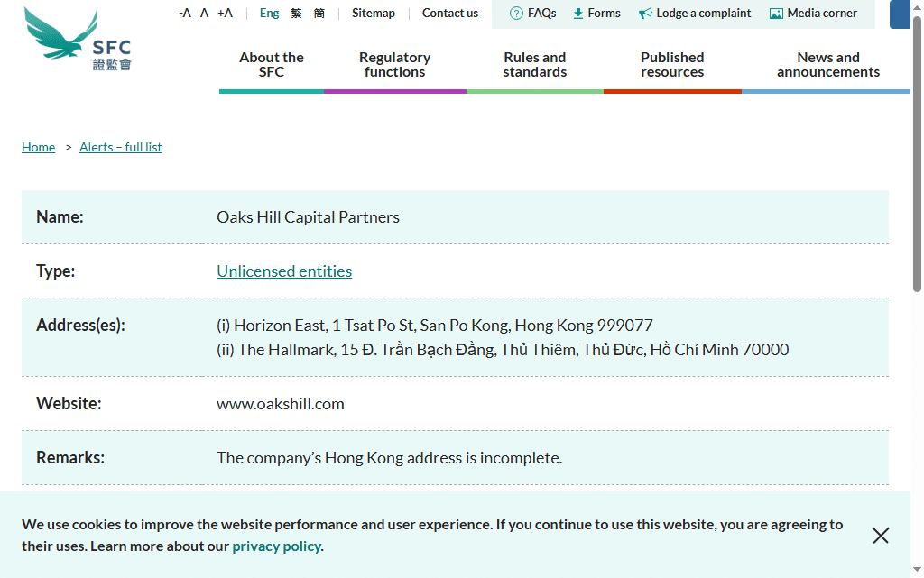Screen dimensions: 924x578
Task: Click the page vertical scrollbar thumb
Action: tap(917, 154)
